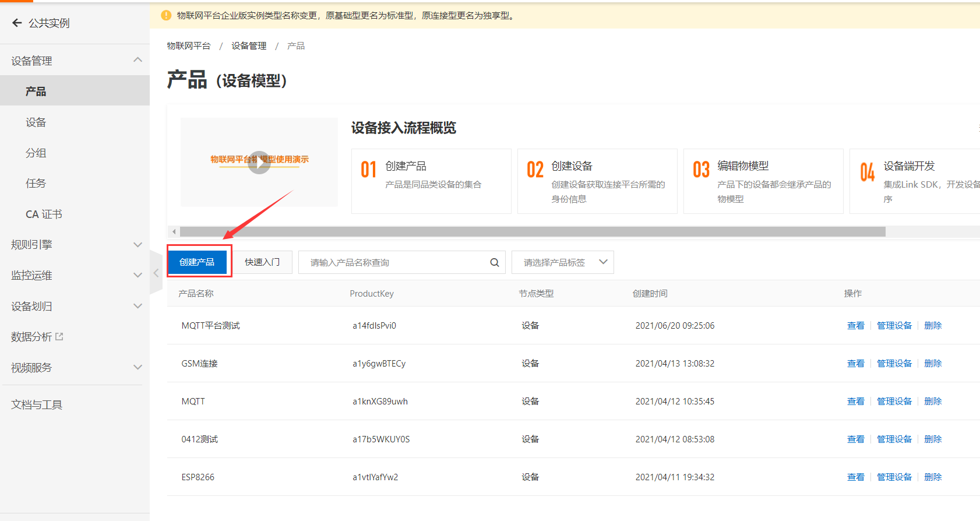This screenshot has height=521, width=980.
Task: Collapse the 设备管理 menu section
Action: [x=138, y=60]
